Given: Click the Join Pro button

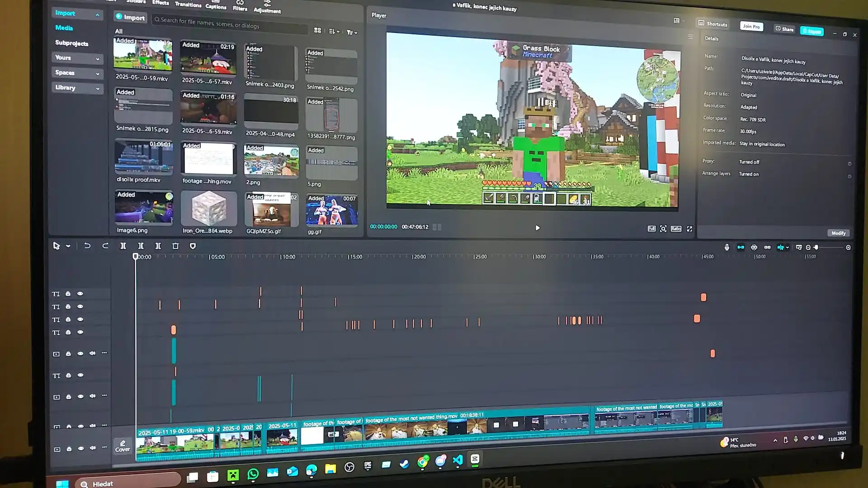Looking at the screenshot, I should coord(751,26).
